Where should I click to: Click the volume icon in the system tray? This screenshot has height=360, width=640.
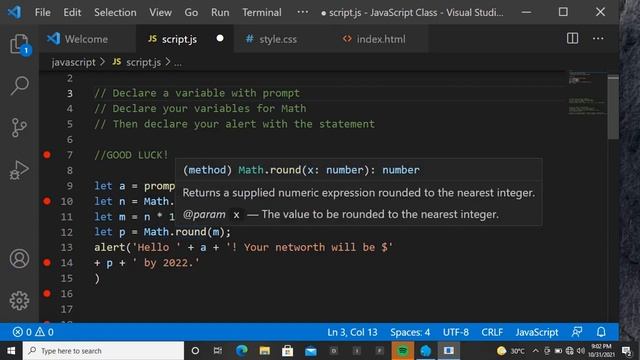tap(580, 351)
